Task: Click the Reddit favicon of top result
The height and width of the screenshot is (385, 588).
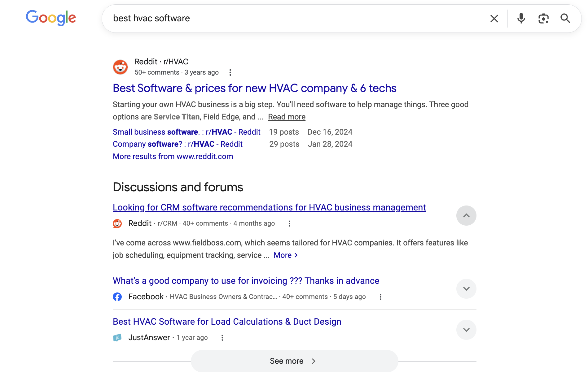Action: click(120, 67)
